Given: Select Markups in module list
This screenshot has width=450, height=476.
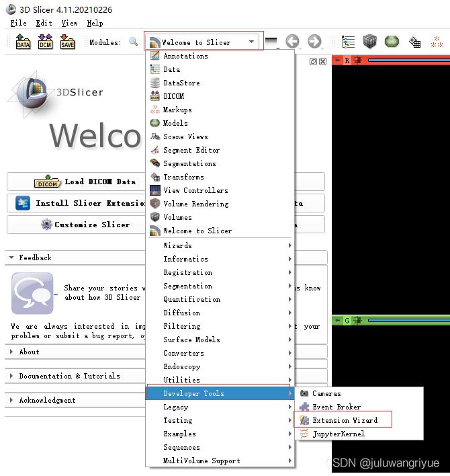Looking at the screenshot, I should 220,110.
